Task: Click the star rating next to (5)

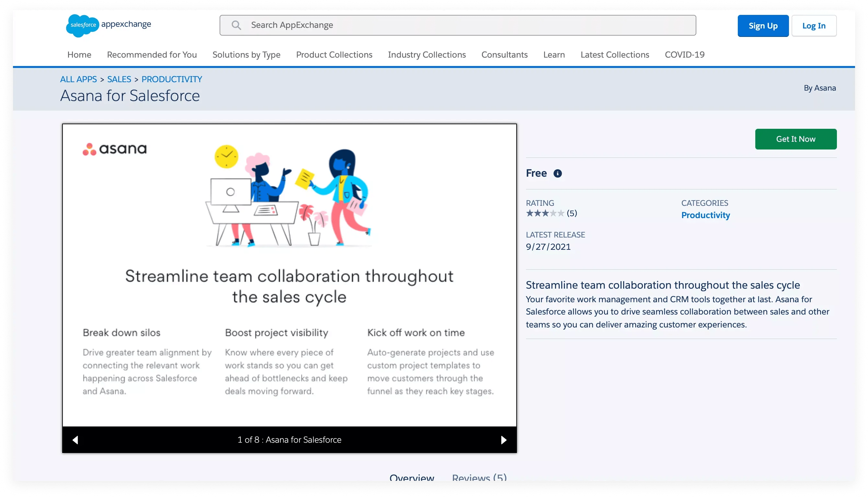Action: (544, 213)
